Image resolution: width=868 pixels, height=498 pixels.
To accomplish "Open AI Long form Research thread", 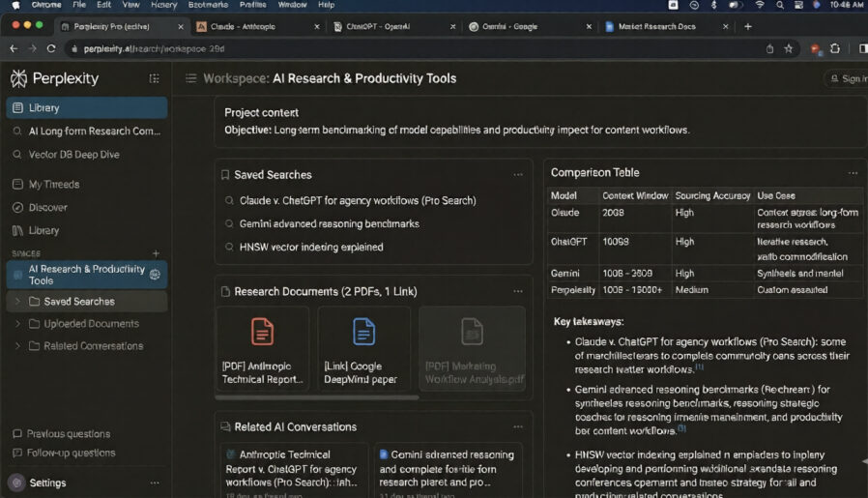I will point(87,132).
